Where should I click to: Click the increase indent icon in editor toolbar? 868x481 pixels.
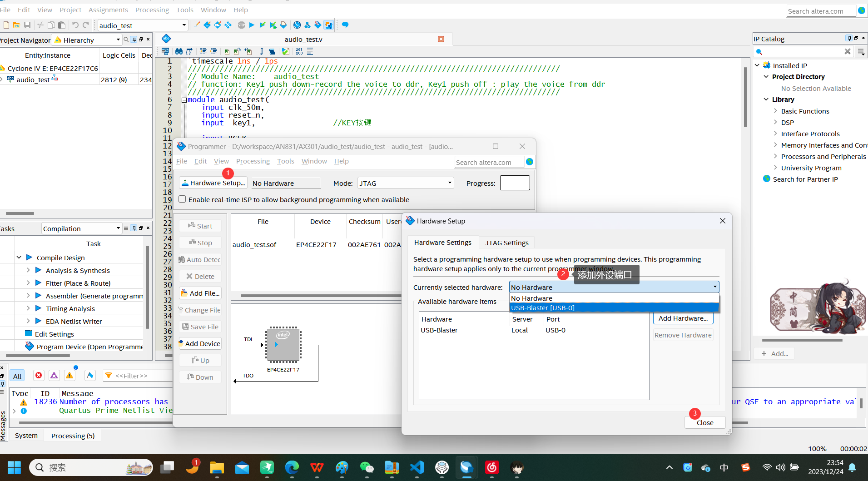point(203,51)
